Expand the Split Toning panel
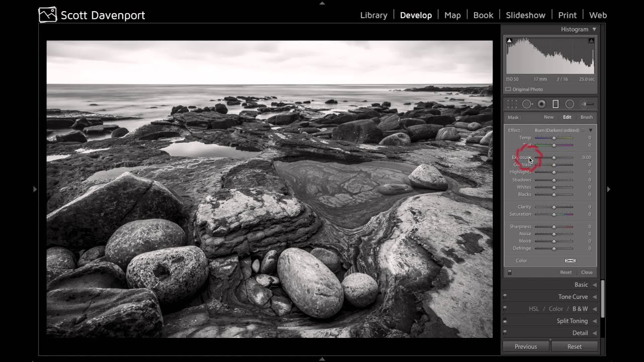The image size is (644, 362). [595, 321]
